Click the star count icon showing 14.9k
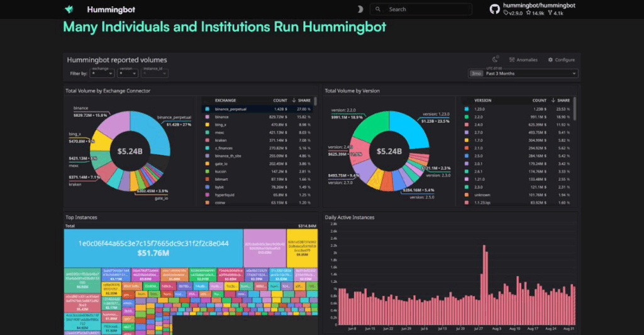 pyautogui.click(x=528, y=13)
